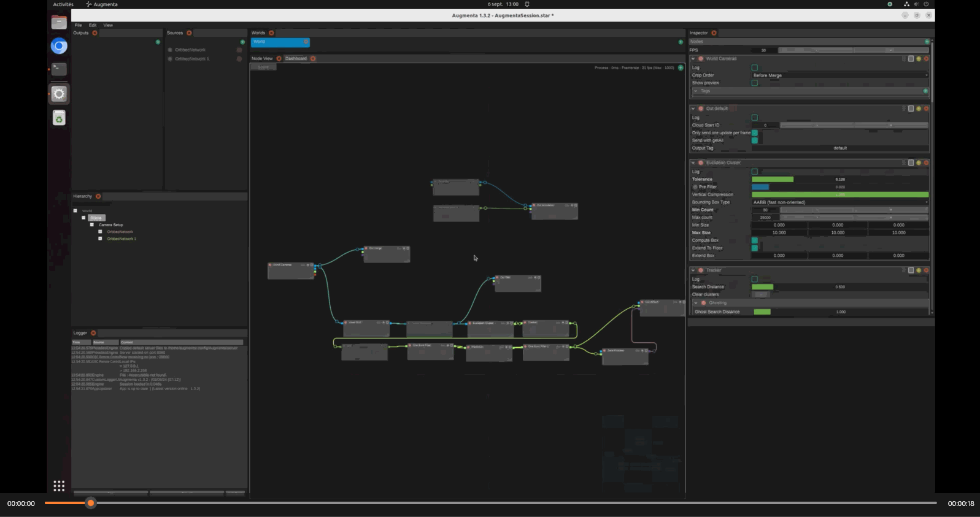Screen dimensions: 980x517
Task: Remove the World Cameras node with red icon
Action: coord(926,59)
